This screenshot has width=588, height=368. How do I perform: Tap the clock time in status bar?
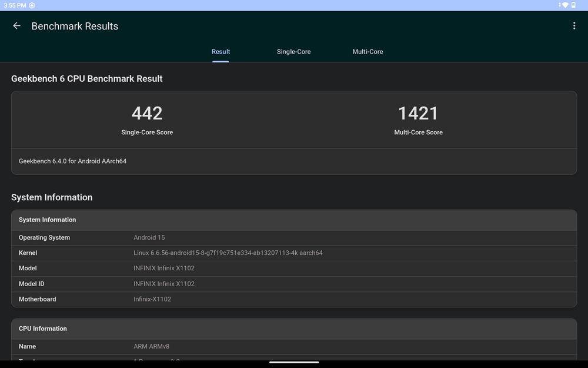point(13,5)
